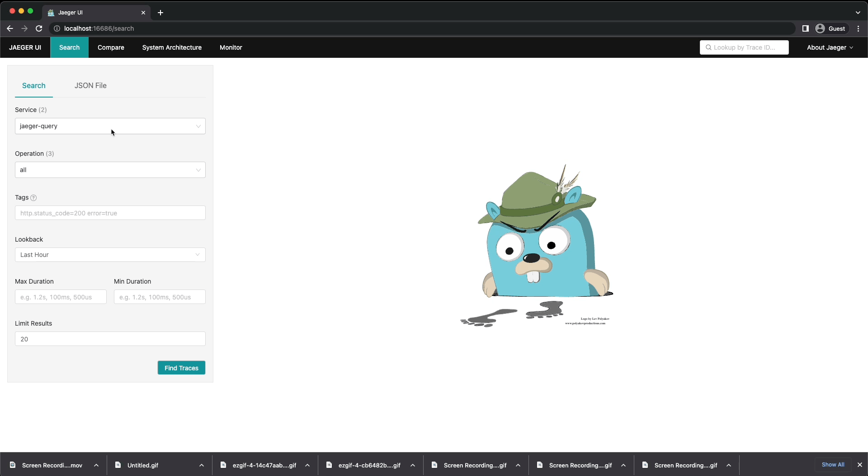Image resolution: width=868 pixels, height=476 pixels.
Task: Click the Tags help question mark icon
Action: coord(33,198)
